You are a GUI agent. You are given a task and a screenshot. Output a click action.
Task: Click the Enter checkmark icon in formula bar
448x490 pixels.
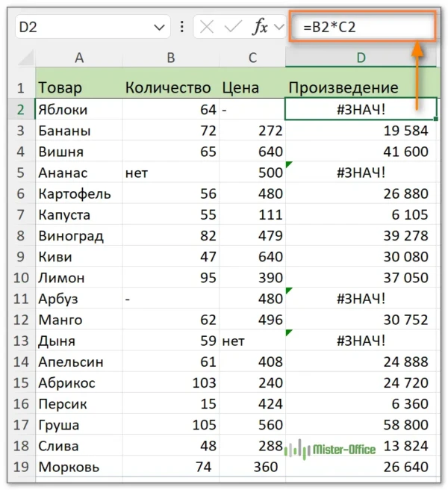tap(232, 27)
